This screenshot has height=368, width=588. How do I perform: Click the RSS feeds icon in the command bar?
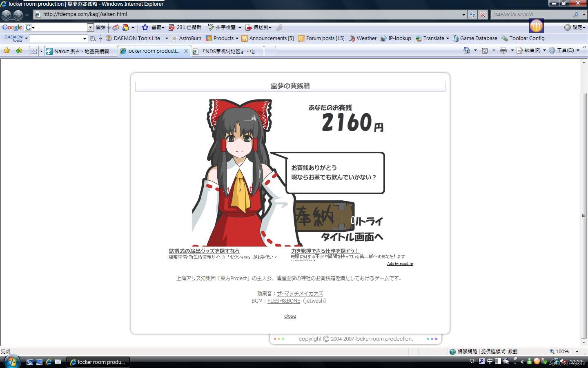point(485,50)
